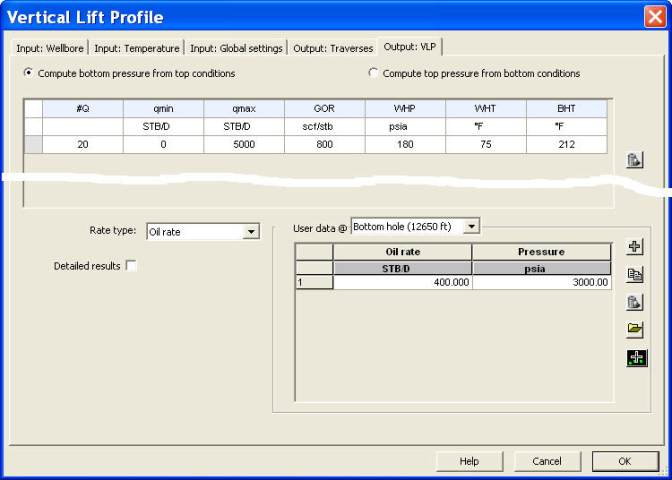672x480 pixels.
Task: Click the Help button
Action: [469, 461]
